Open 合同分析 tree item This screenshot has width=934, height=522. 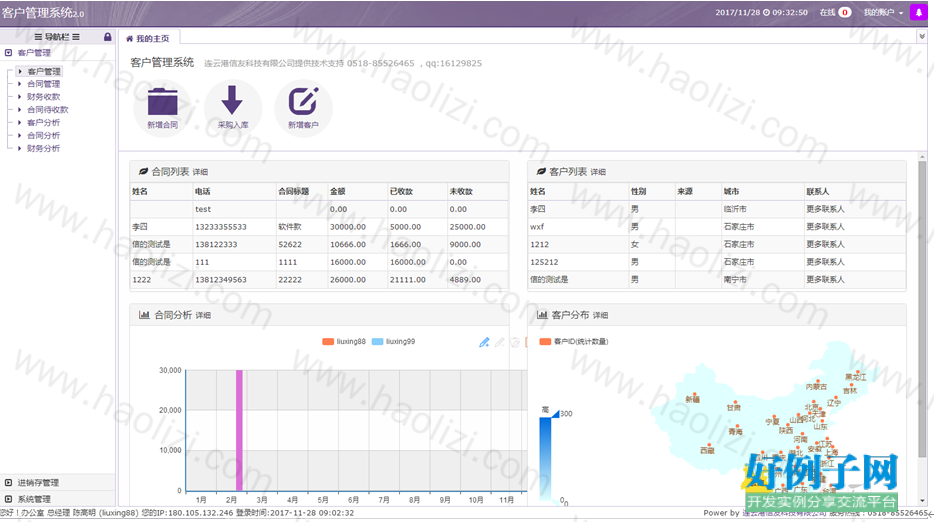[43, 136]
